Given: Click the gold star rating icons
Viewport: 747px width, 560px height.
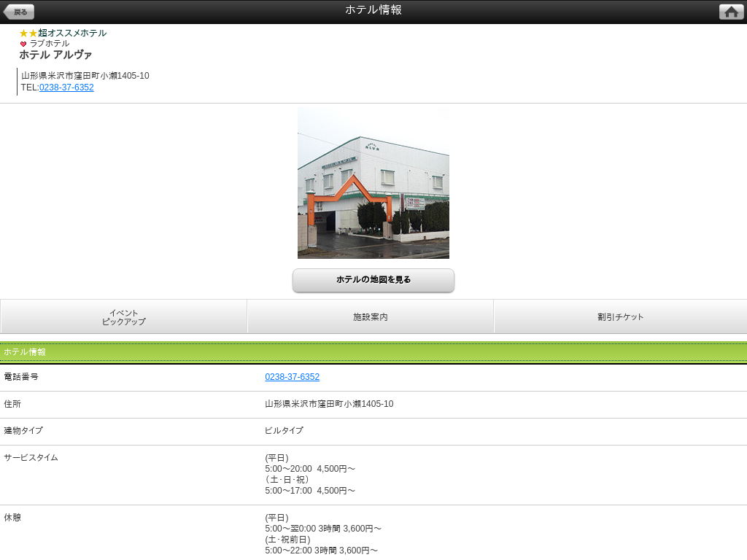Looking at the screenshot, I should pyautogui.click(x=28, y=33).
